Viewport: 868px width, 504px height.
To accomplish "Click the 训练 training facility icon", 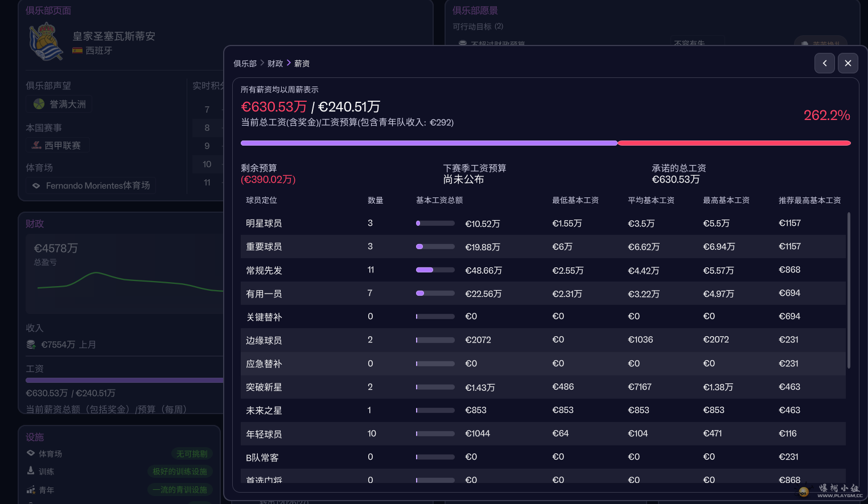I will tap(31, 471).
